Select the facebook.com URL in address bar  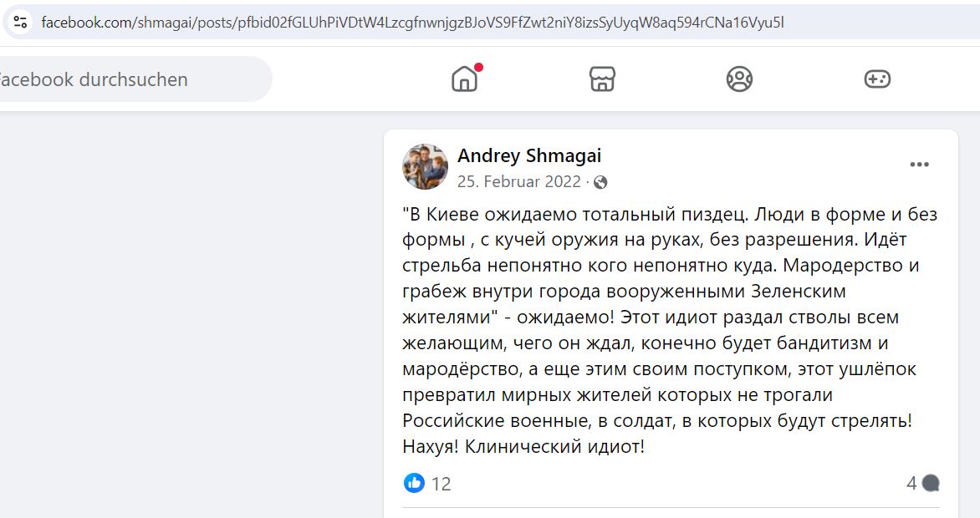click(x=412, y=23)
